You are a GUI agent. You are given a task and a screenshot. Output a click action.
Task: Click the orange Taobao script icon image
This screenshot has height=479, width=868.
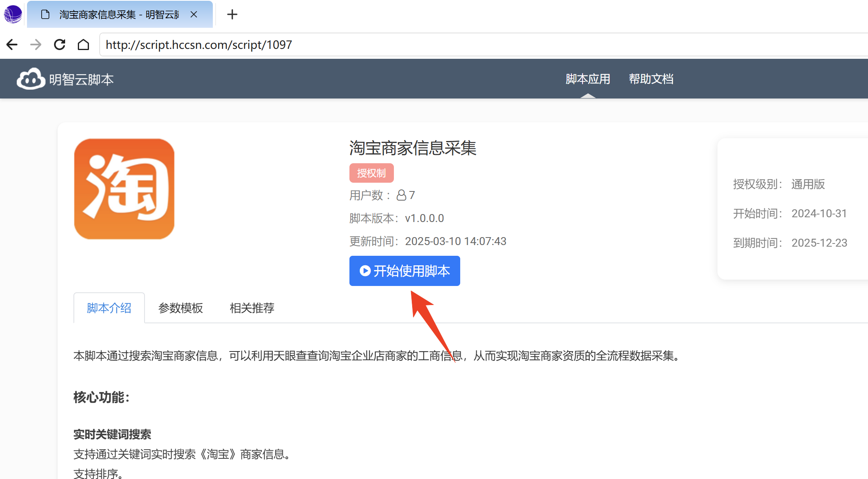(124, 189)
